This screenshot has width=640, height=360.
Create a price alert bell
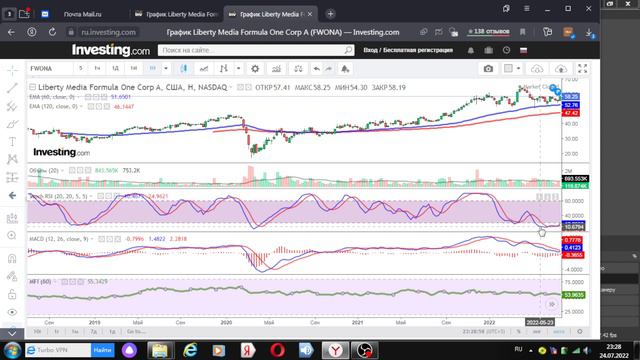pos(345,69)
